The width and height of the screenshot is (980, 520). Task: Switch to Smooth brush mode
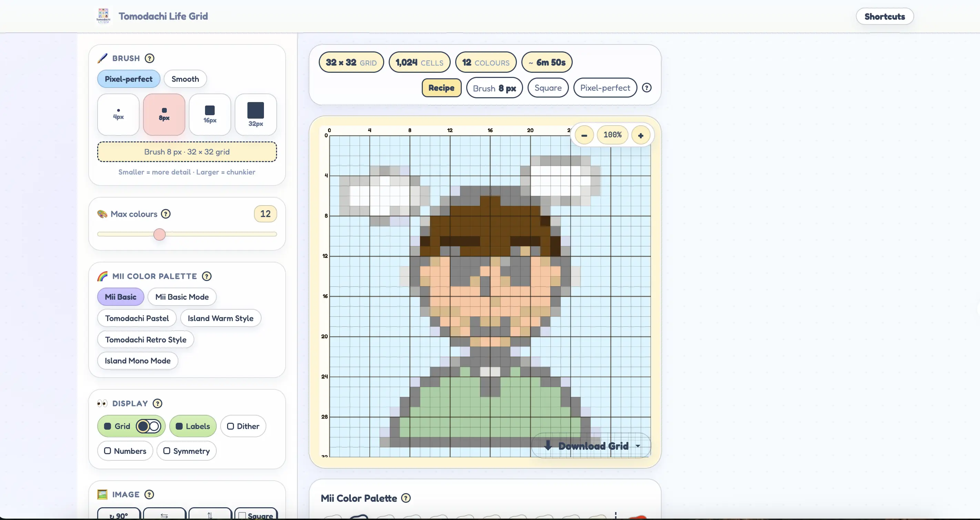(185, 79)
